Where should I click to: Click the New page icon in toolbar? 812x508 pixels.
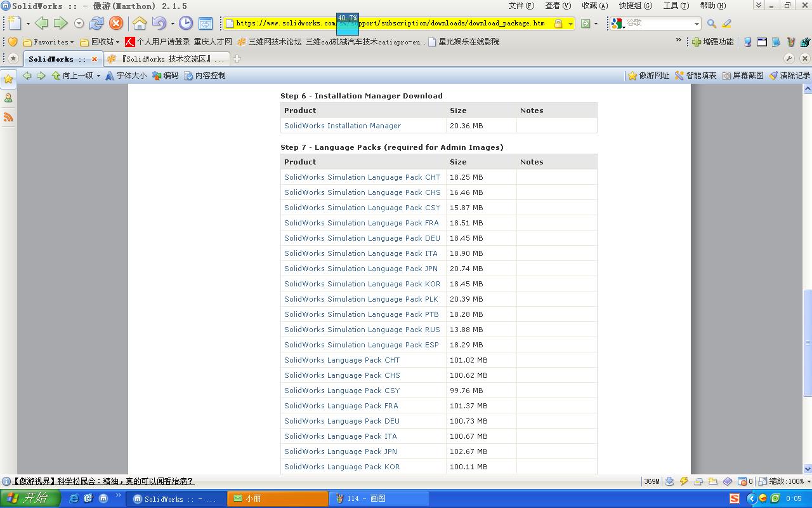[15, 23]
